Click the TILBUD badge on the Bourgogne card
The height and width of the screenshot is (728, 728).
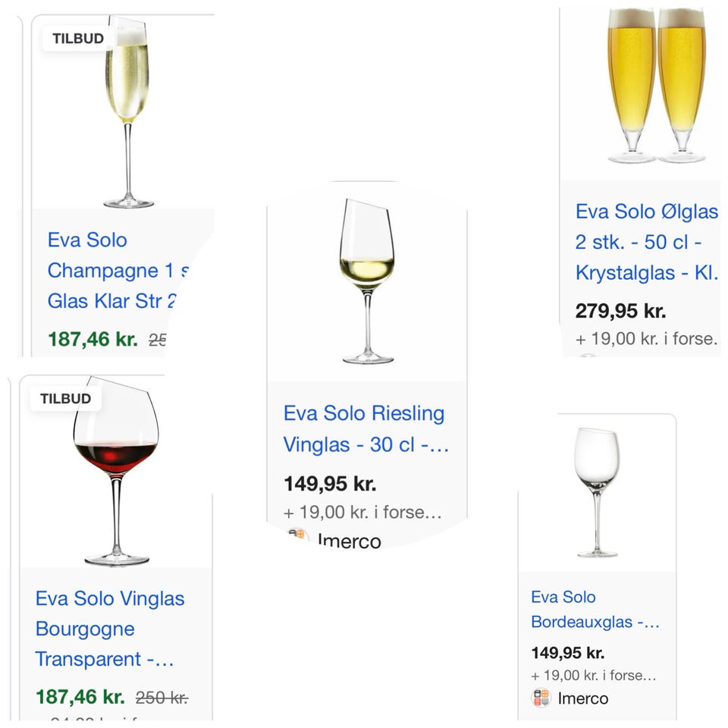point(65,398)
